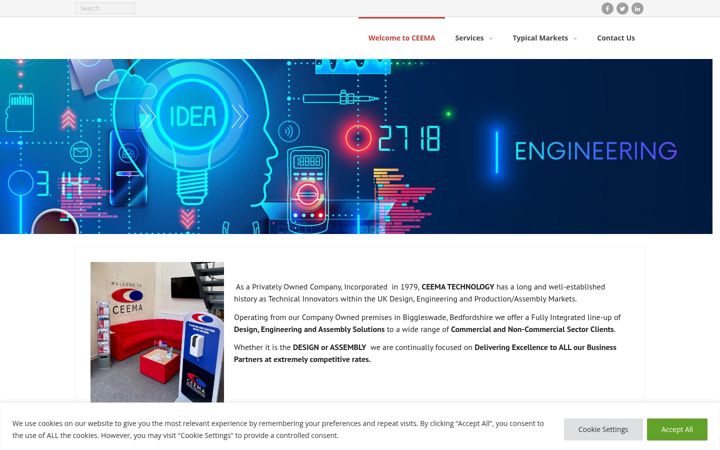
Task: View the CEEMA reception photo
Action: 157,332
